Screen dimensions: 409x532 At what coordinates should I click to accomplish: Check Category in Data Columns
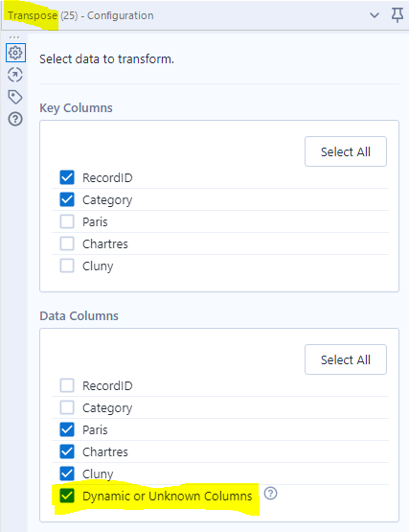67,407
